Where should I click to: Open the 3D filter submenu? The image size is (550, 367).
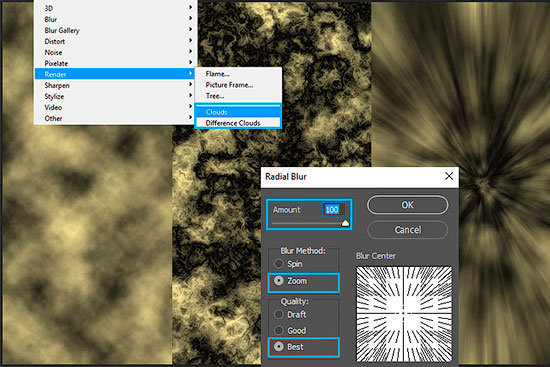pyautogui.click(x=115, y=8)
